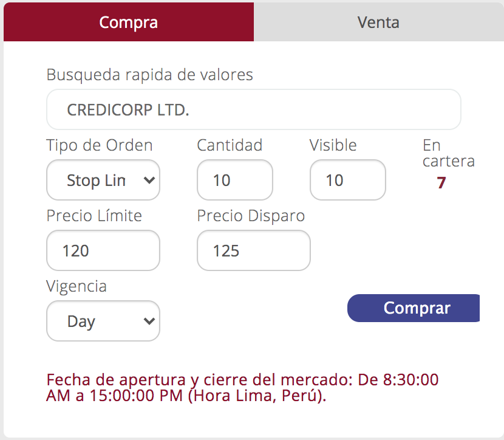Viewport: 504px width, 440px height.
Task: Select the Precio Disparo field showing 125
Action: point(254,250)
